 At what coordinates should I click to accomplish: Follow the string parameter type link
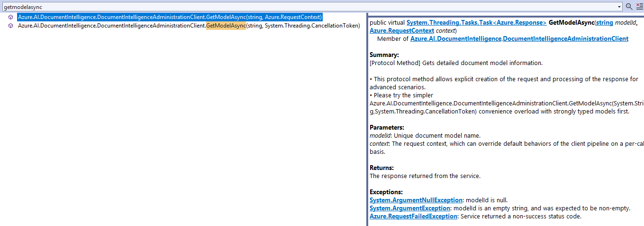(x=604, y=22)
